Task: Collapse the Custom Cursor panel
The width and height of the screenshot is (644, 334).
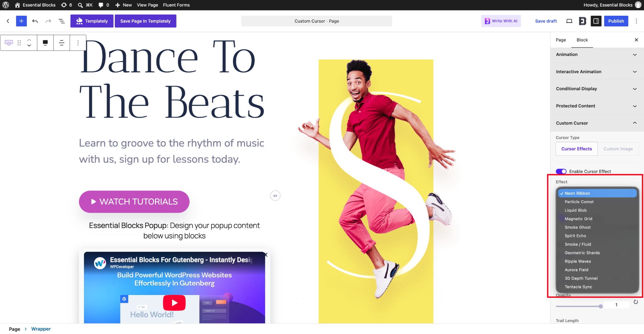Action: (597, 123)
